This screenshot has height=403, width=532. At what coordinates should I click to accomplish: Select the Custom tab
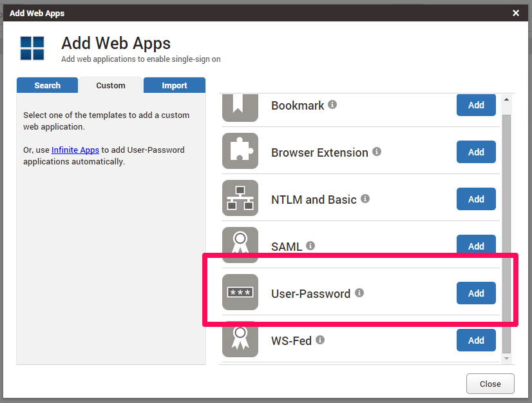(x=110, y=84)
